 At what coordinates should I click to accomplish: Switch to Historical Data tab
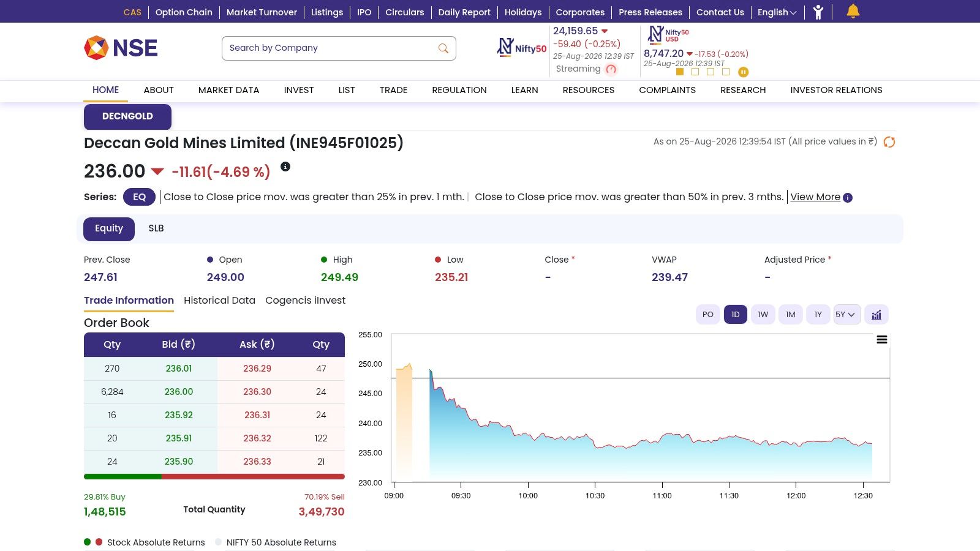coord(219,301)
